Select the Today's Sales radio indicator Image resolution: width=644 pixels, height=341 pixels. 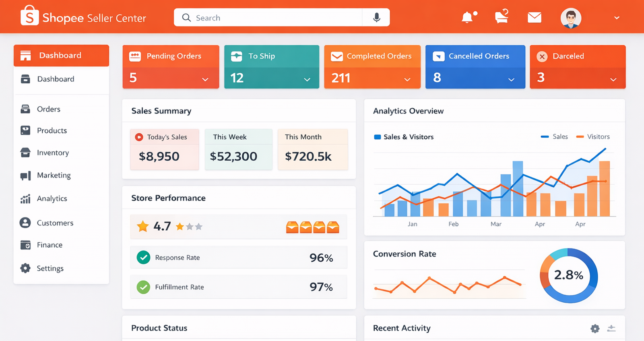click(139, 137)
